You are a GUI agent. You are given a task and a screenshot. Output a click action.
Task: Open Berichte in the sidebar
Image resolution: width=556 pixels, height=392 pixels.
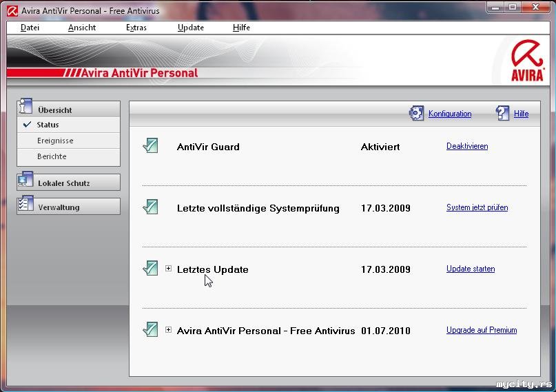pos(68,156)
